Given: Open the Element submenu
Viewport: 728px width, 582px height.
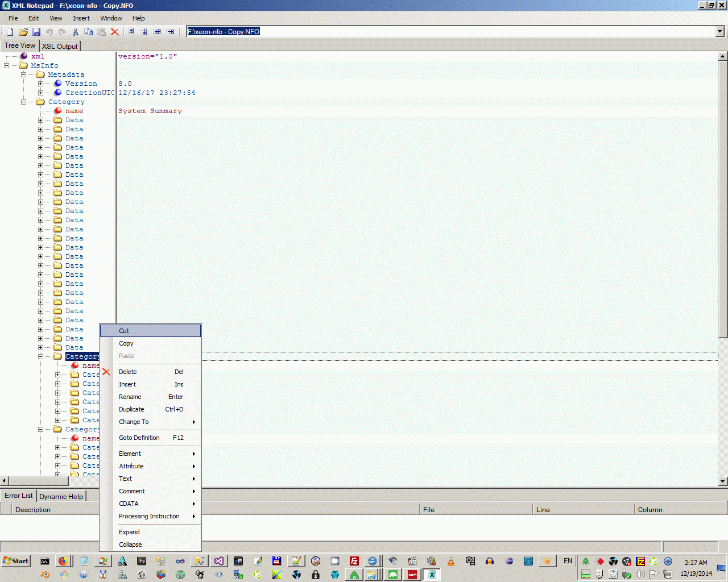Looking at the screenshot, I should [151, 454].
